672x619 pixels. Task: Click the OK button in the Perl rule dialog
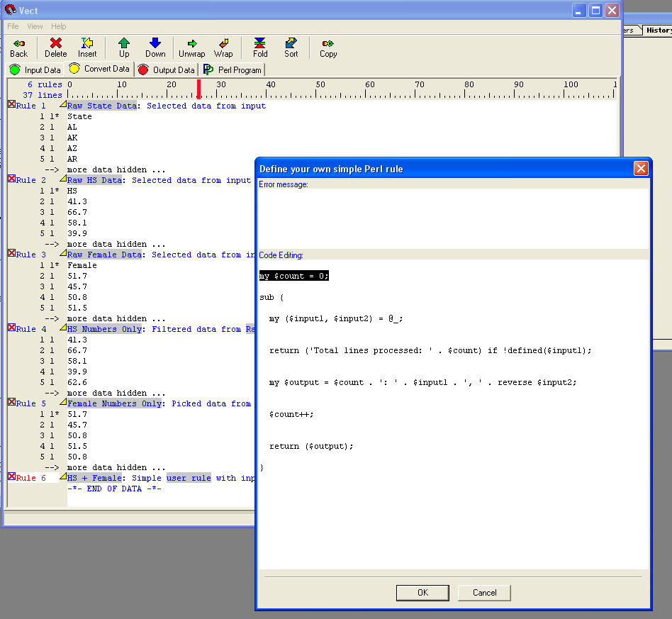[x=422, y=593]
